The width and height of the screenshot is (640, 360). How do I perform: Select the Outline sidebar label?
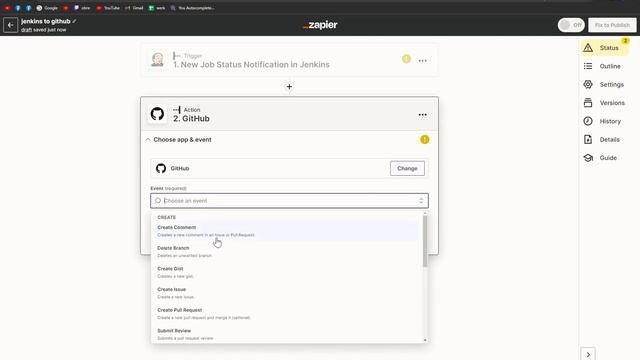[x=610, y=66]
